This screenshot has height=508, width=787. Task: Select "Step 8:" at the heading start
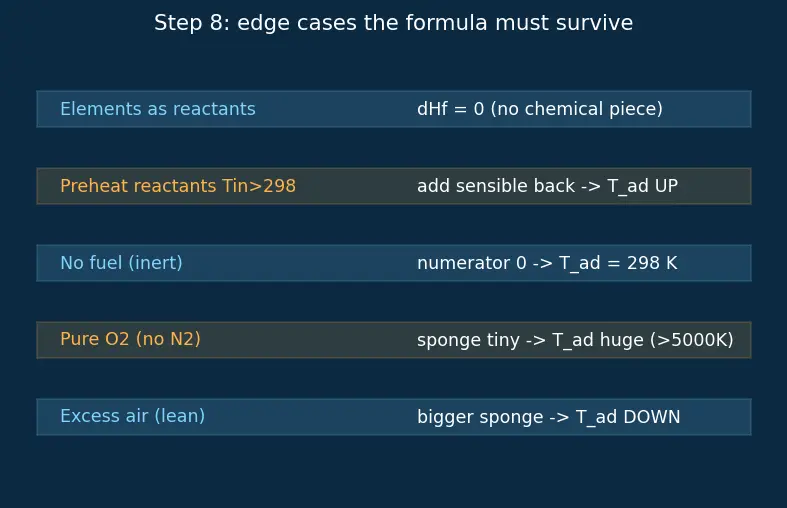[x=192, y=23]
